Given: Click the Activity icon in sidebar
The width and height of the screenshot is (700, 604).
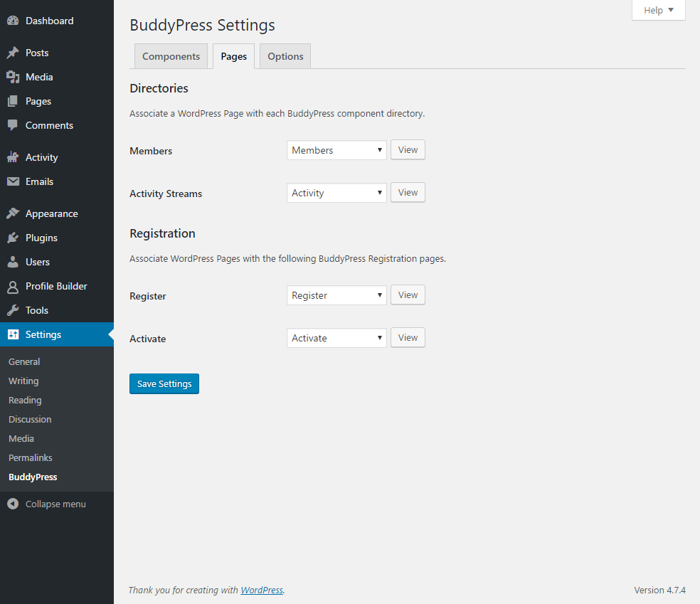Looking at the screenshot, I should coord(13,157).
